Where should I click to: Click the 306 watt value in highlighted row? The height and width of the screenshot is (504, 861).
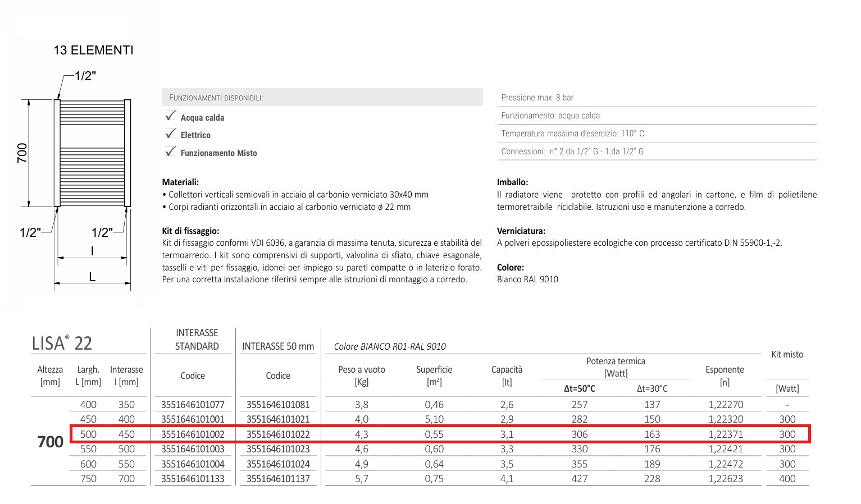[579, 434]
